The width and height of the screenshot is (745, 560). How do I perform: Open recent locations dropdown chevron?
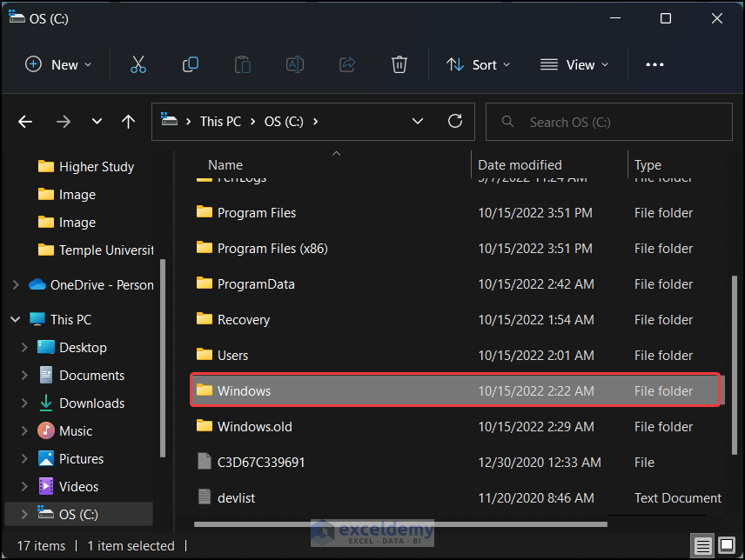pyautogui.click(x=97, y=122)
